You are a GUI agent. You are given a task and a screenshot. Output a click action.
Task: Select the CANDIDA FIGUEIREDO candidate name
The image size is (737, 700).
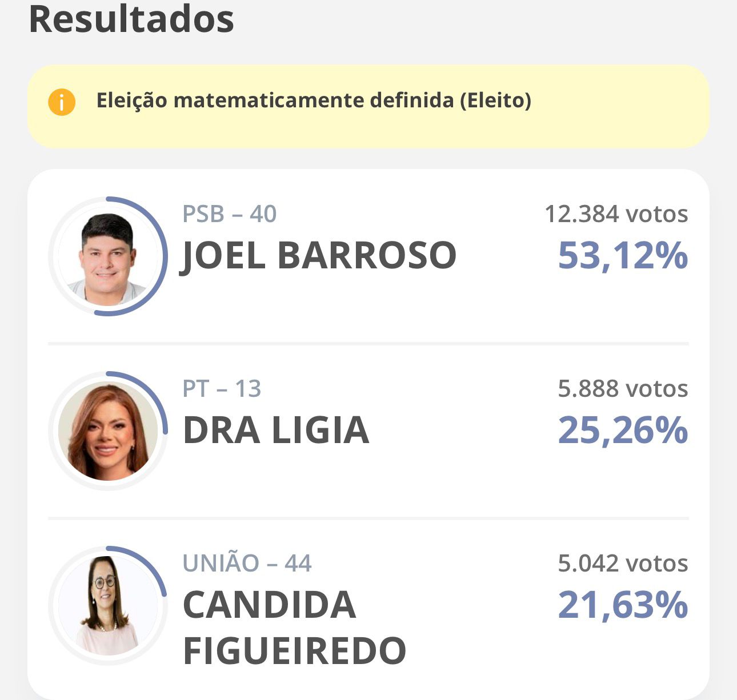click(294, 627)
